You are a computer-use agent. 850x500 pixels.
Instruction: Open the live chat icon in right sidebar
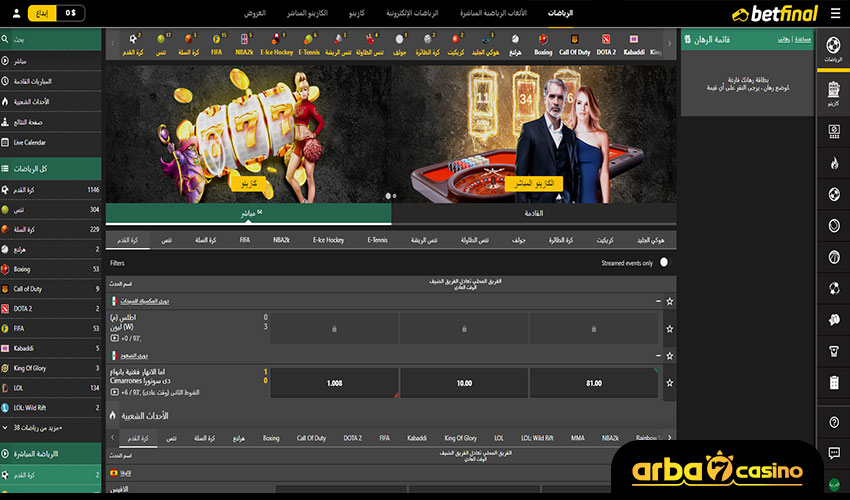click(834, 453)
